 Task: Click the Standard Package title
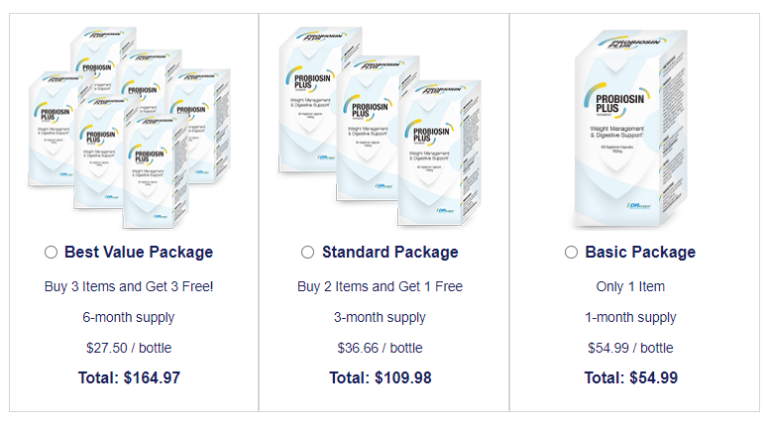390,252
